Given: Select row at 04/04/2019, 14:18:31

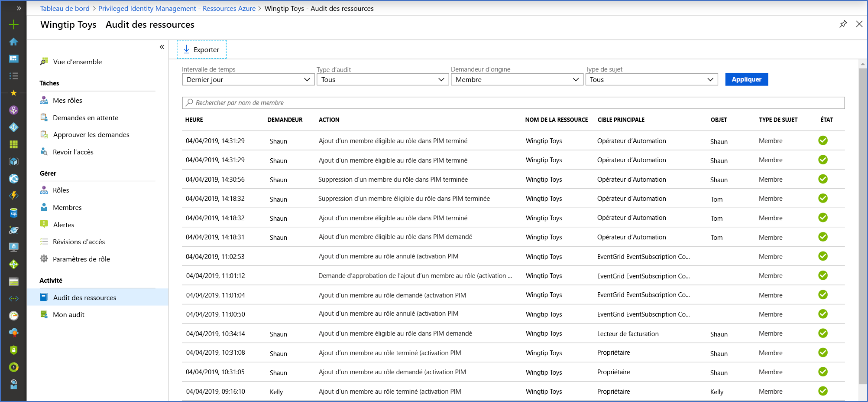Looking at the screenshot, I should click(513, 237).
